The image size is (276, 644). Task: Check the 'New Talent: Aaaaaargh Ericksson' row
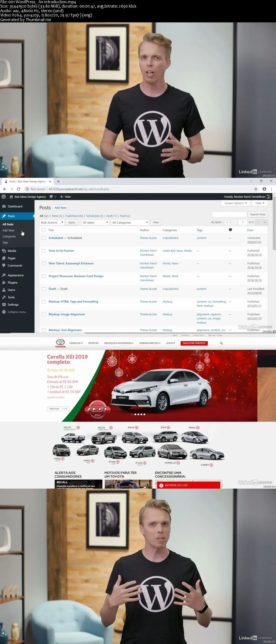click(44, 263)
